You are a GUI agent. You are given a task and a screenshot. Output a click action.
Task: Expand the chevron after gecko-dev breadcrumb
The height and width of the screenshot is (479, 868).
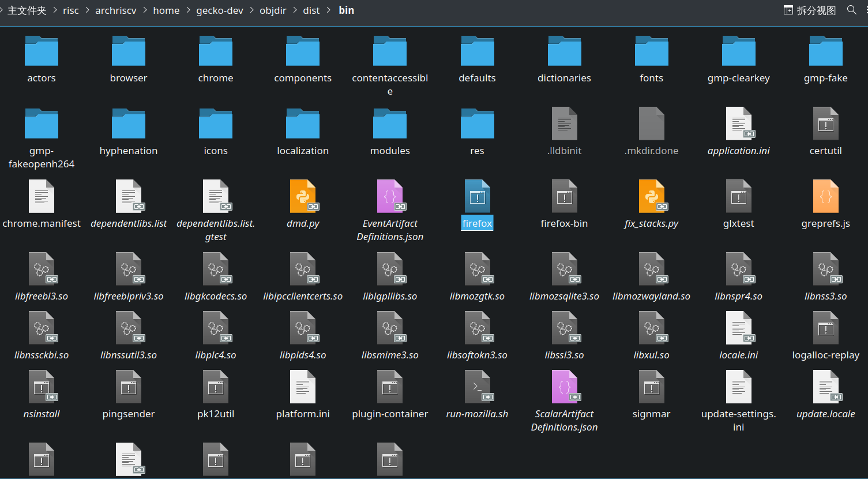pyautogui.click(x=252, y=10)
